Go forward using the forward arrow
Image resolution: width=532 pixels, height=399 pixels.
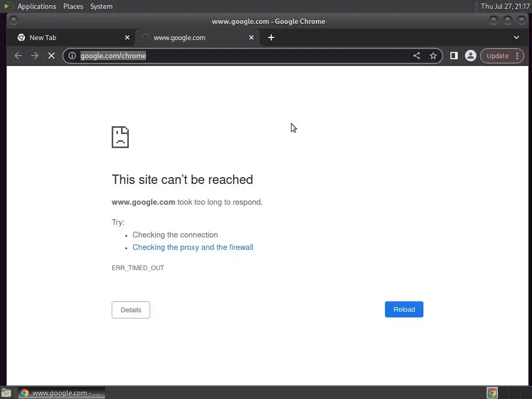pyautogui.click(x=35, y=56)
